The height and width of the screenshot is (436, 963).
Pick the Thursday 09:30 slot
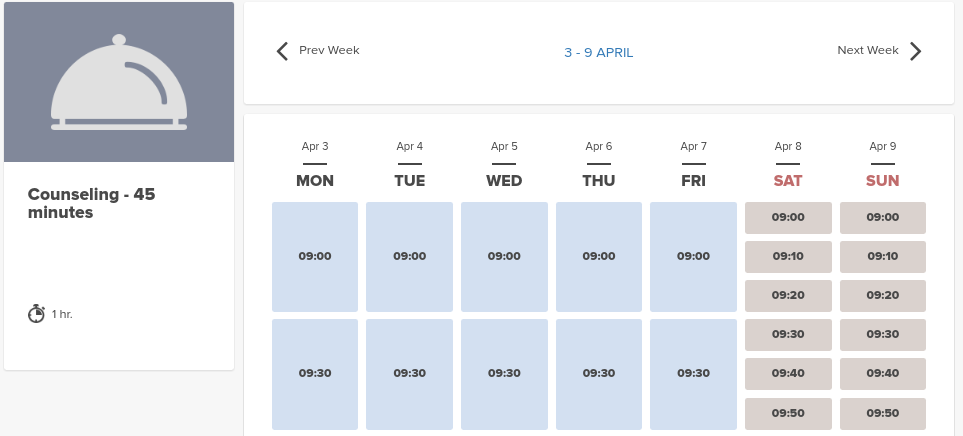[599, 373]
